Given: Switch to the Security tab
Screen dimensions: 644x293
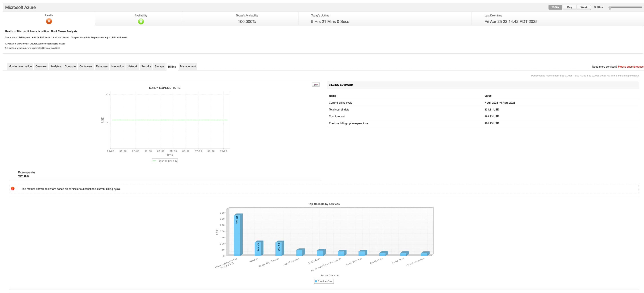Looking at the screenshot, I should coord(146,66).
